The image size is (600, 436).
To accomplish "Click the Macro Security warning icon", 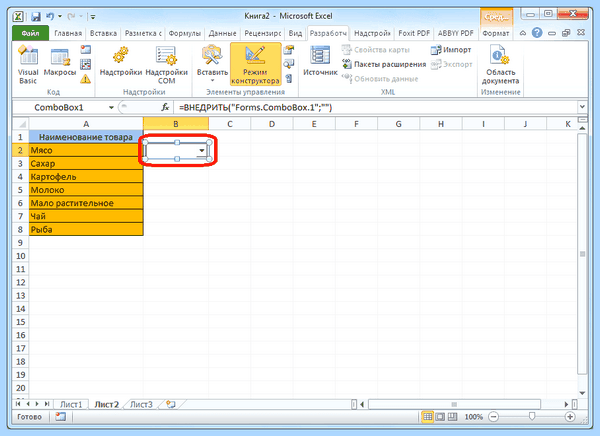I will 85,79.
